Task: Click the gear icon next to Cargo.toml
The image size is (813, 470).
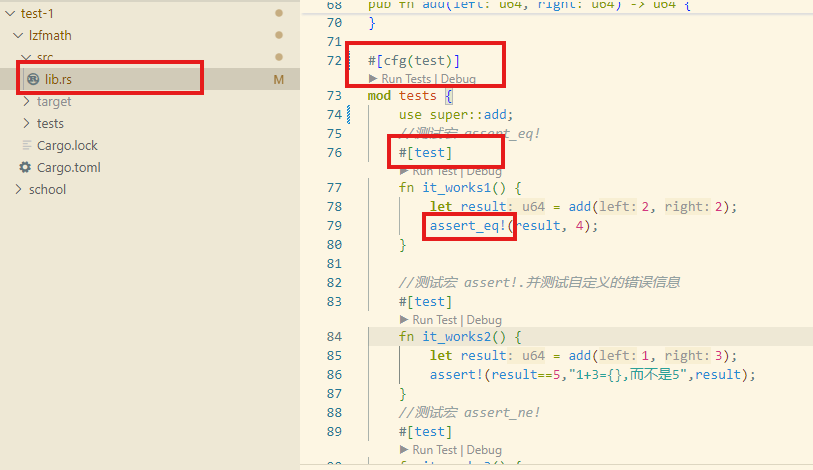Action: [x=26, y=167]
